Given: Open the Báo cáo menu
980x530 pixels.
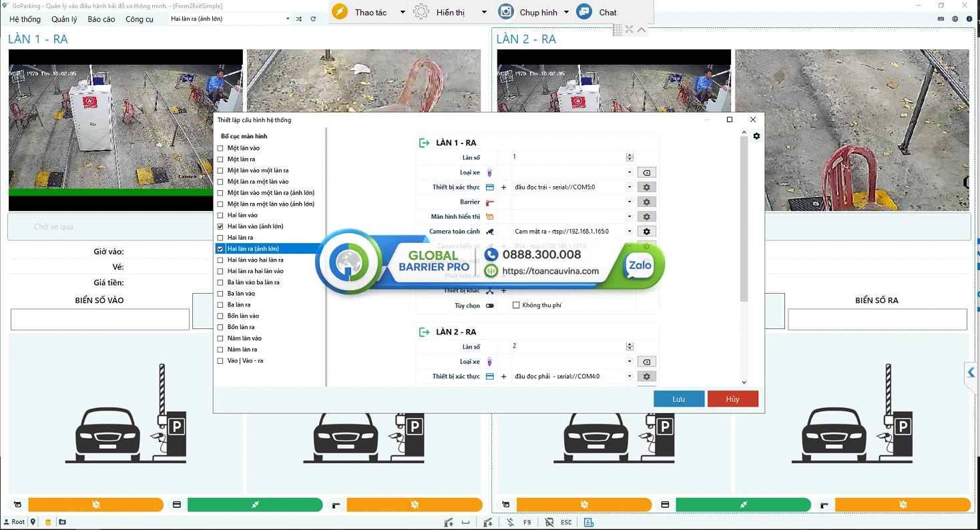Looking at the screenshot, I should pyautogui.click(x=101, y=19).
